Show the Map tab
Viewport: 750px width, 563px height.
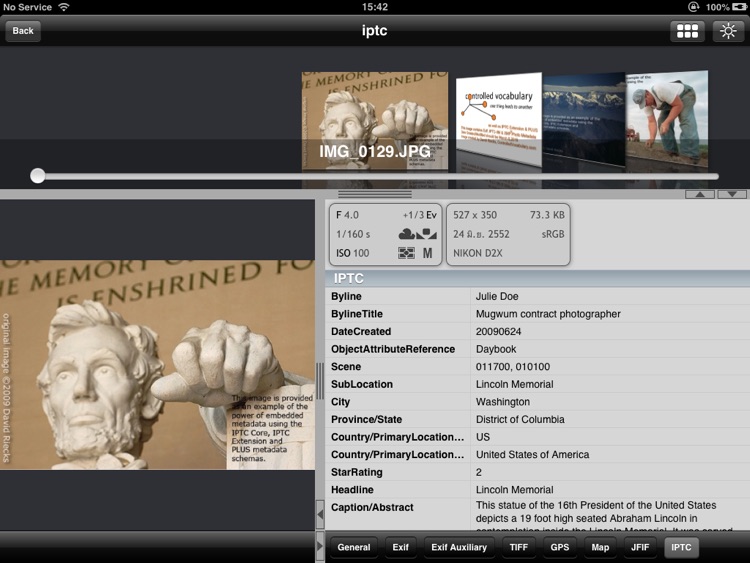coord(600,547)
